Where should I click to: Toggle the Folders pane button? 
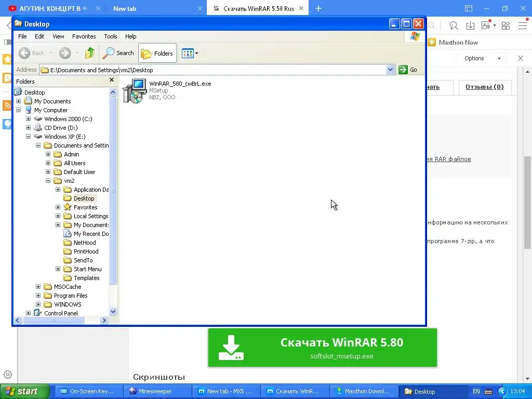coord(157,54)
